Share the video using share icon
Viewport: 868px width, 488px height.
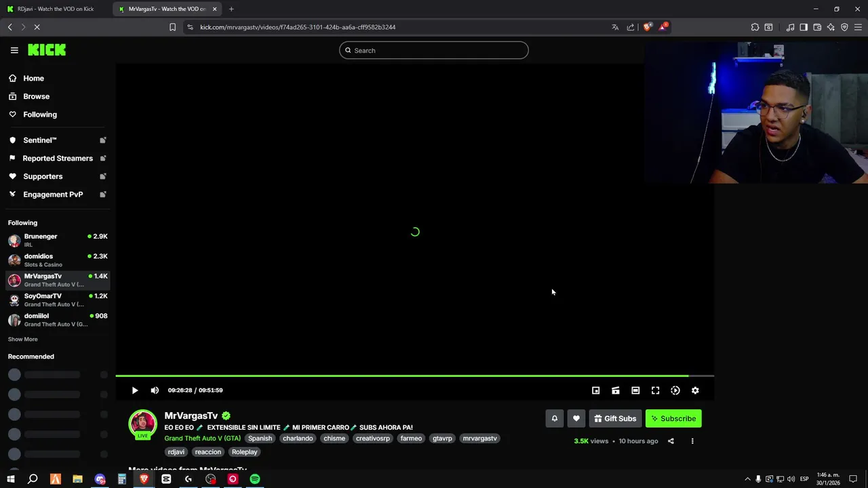pyautogui.click(x=671, y=441)
